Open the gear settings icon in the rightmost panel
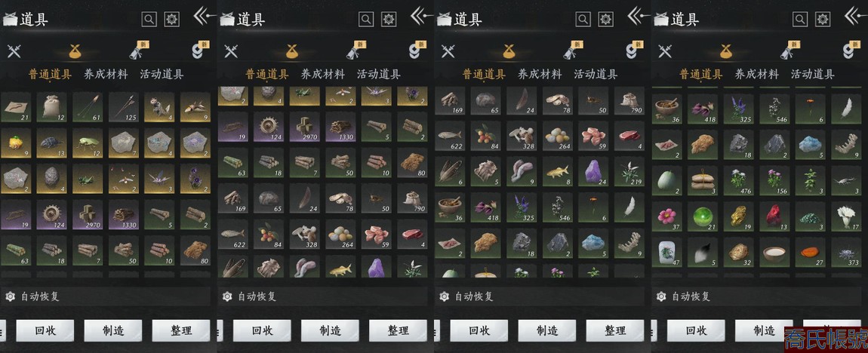Screen dimensions: 868x353 (x=823, y=20)
